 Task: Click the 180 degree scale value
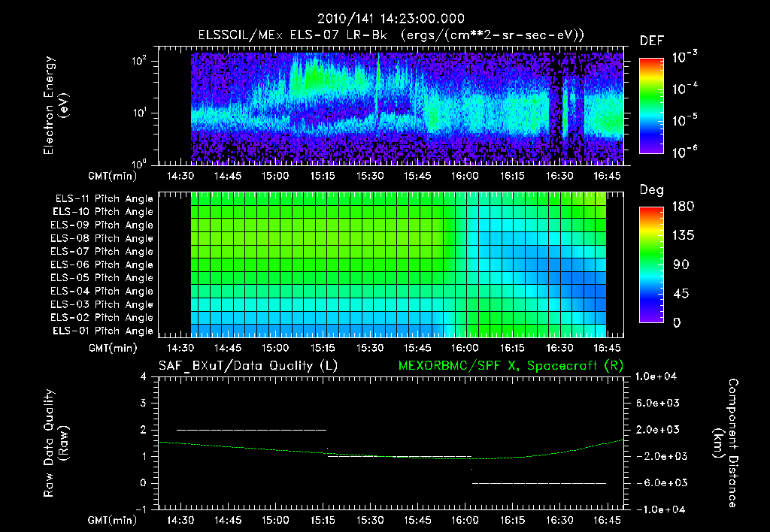(683, 206)
